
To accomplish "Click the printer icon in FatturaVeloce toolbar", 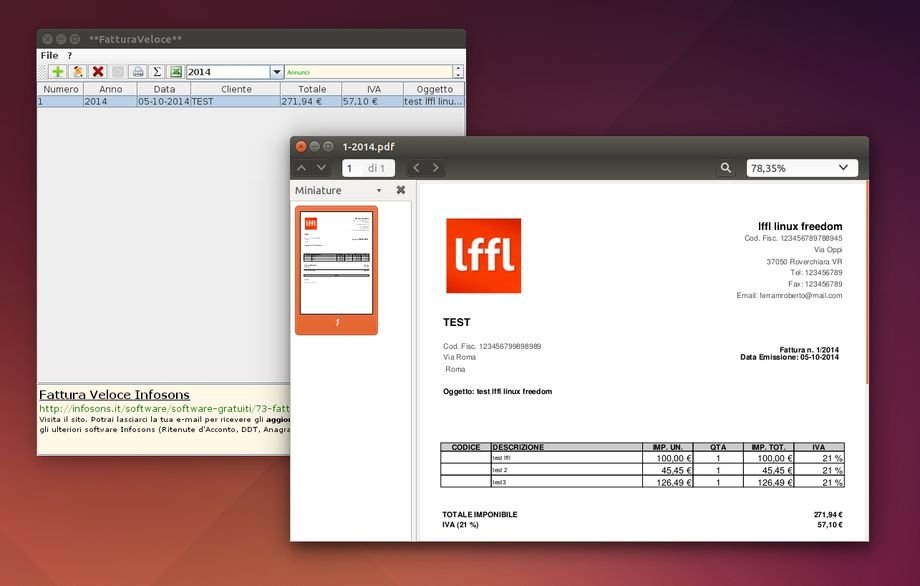I will pos(138,72).
